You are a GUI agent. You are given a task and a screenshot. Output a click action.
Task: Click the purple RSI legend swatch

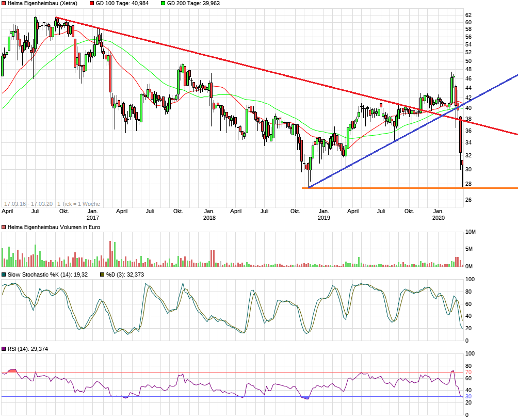pos(4,349)
